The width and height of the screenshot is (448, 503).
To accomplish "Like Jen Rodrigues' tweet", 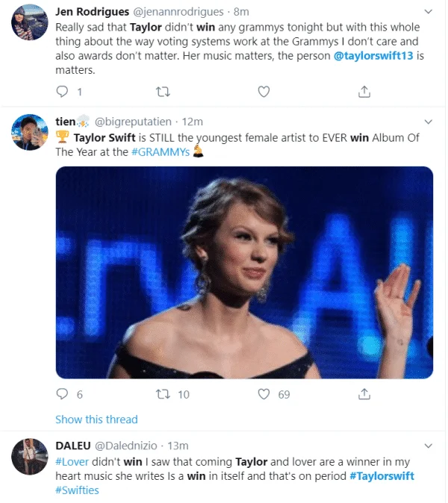I will click(263, 92).
